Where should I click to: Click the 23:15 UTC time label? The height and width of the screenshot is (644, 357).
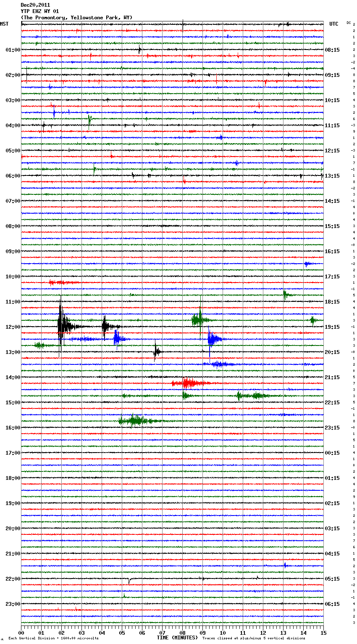[332, 428]
